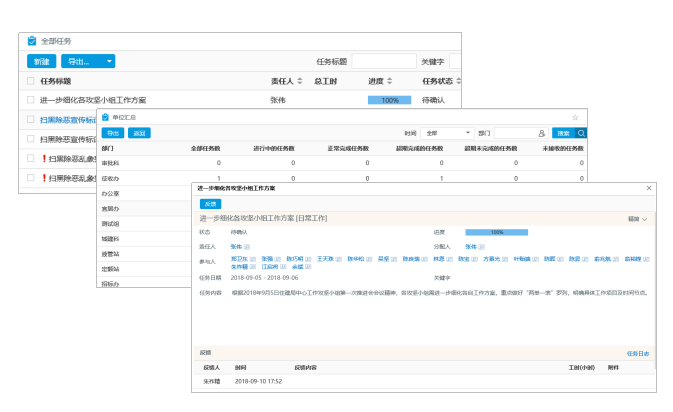The width and height of the screenshot is (673, 412).
Task: Click the 新建 button
Action: [41, 61]
